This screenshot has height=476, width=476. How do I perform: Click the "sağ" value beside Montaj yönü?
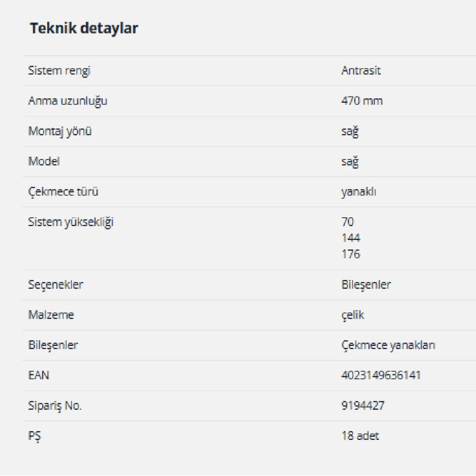[x=350, y=131]
